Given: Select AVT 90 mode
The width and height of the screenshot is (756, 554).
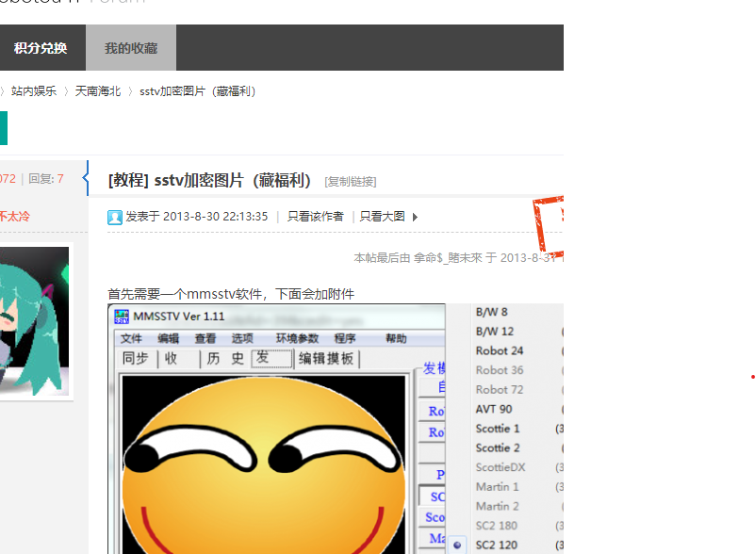Looking at the screenshot, I should (x=494, y=409).
